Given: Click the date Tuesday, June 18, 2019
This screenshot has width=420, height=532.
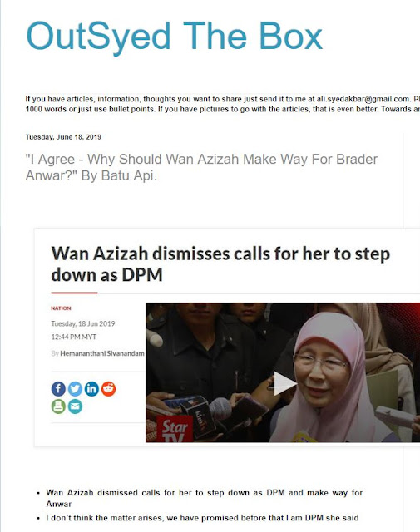Looking at the screenshot, I should 63,137.
